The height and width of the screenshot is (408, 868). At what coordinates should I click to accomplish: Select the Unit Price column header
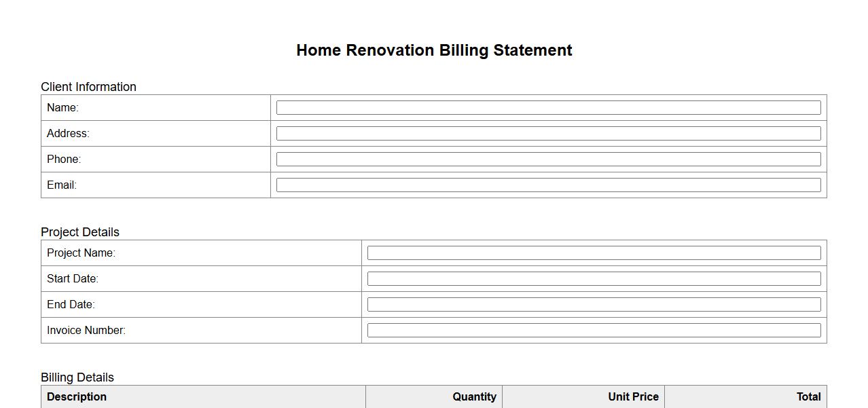[633, 396]
